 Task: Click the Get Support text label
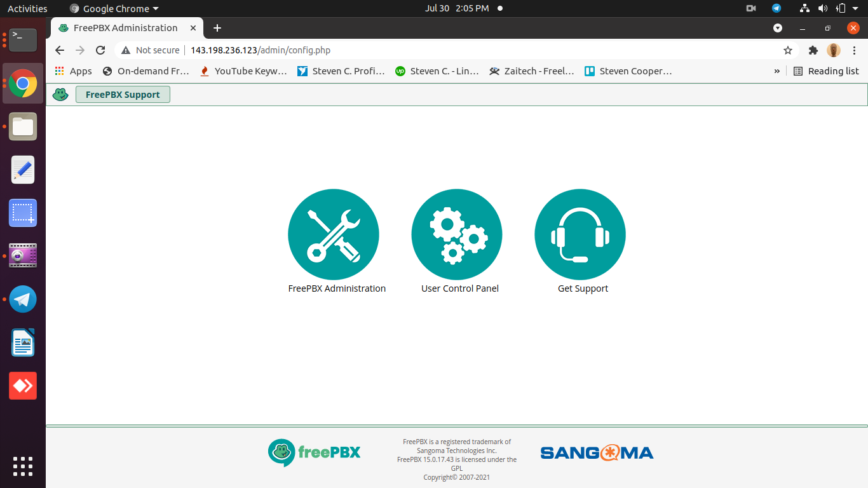(583, 288)
